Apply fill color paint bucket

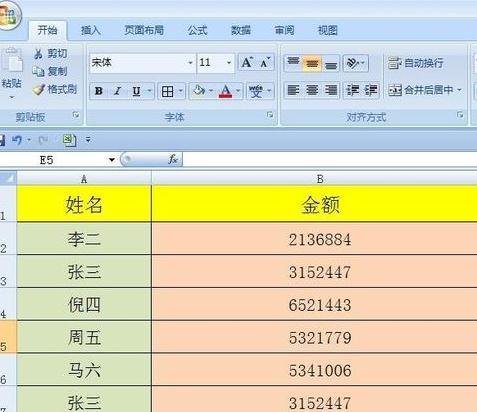point(199,90)
